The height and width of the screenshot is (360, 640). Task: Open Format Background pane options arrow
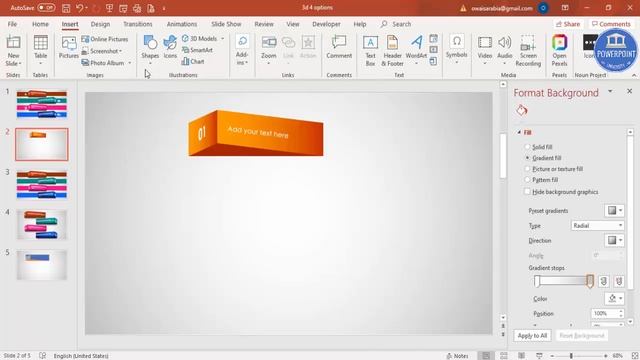610,91
